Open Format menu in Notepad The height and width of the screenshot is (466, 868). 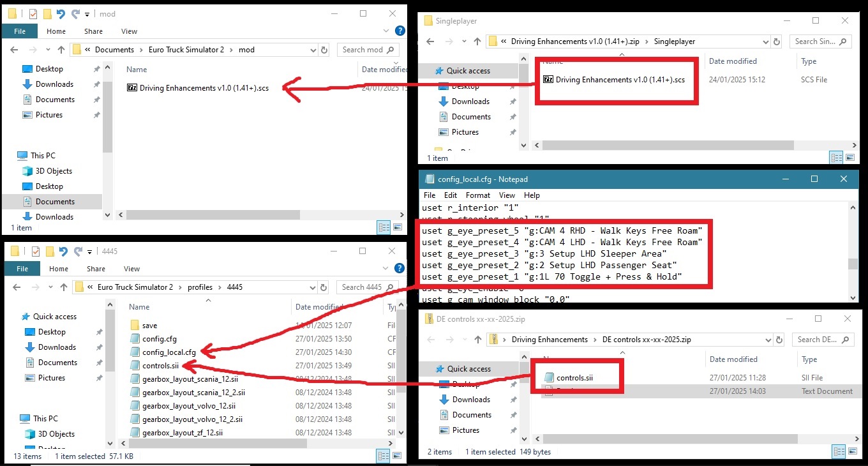pyautogui.click(x=478, y=195)
